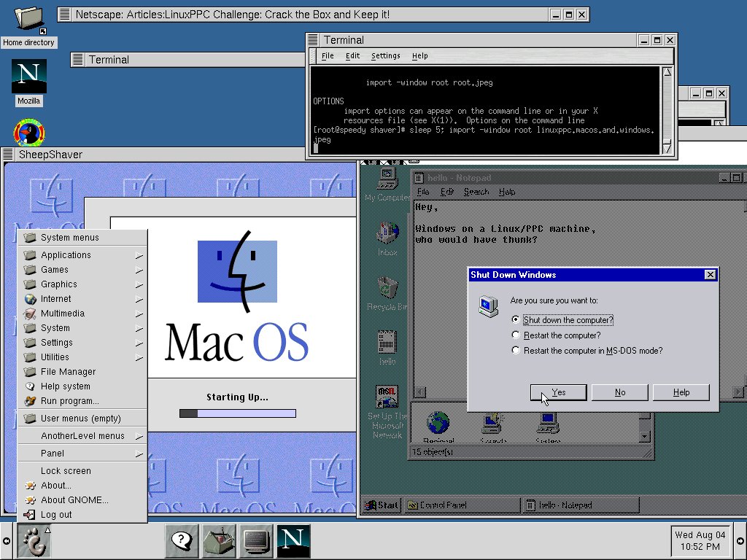Viewport: 747px width, 560px height.
Task: Hide the panel using the right arrow
Action: tap(740, 541)
